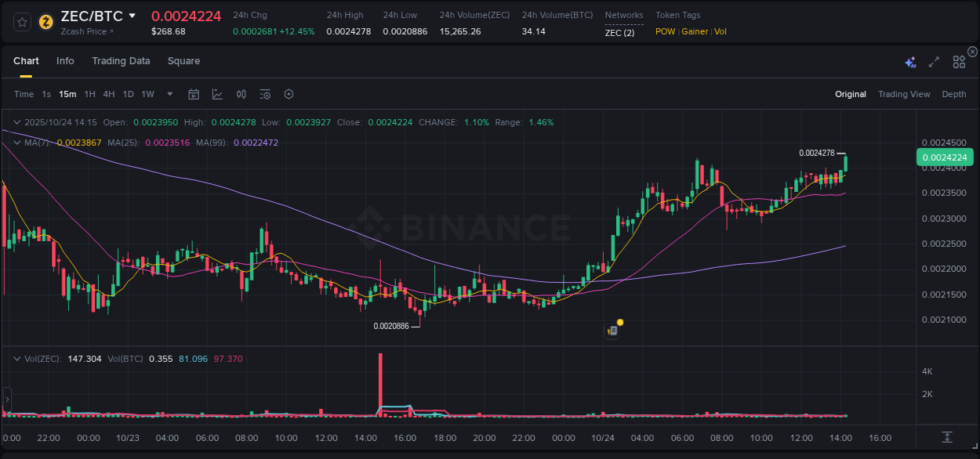This screenshot has height=459, width=980.
Task: Select the Depth view option
Action: click(954, 94)
